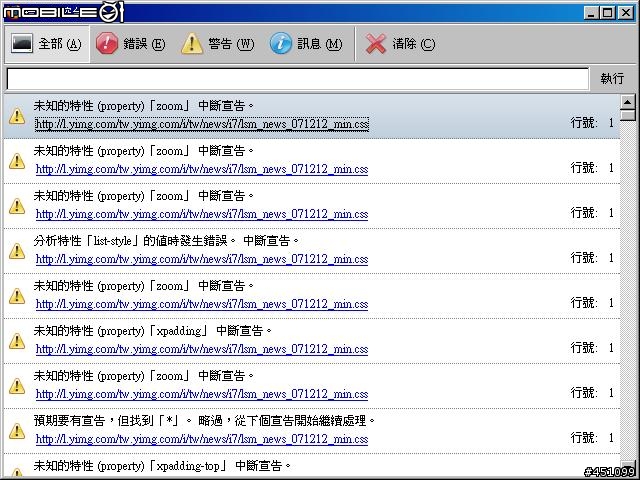Open CSS link in first zoom warning
The image size is (640, 480).
coord(202,124)
